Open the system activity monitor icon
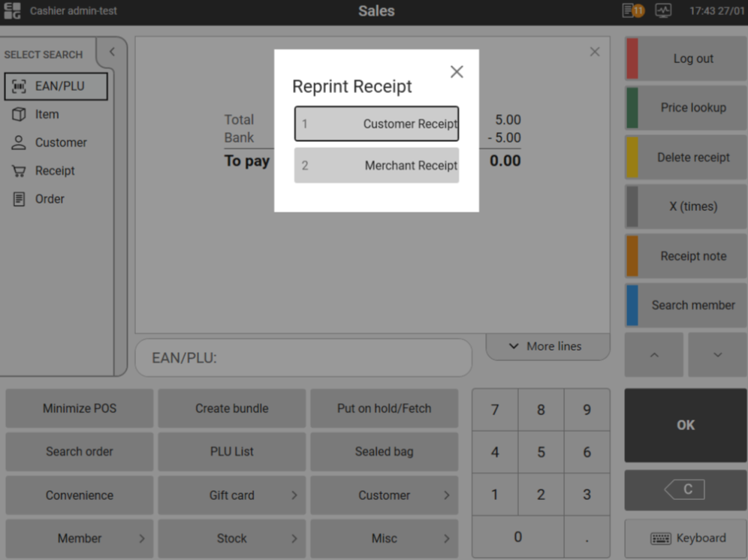Screen dimensions: 748x560 [x=662, y=11]
